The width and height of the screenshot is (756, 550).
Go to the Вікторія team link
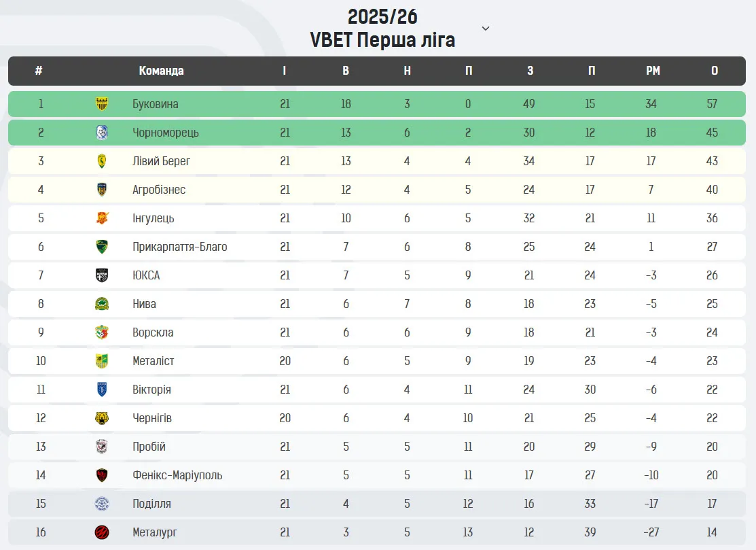point(151,390)
